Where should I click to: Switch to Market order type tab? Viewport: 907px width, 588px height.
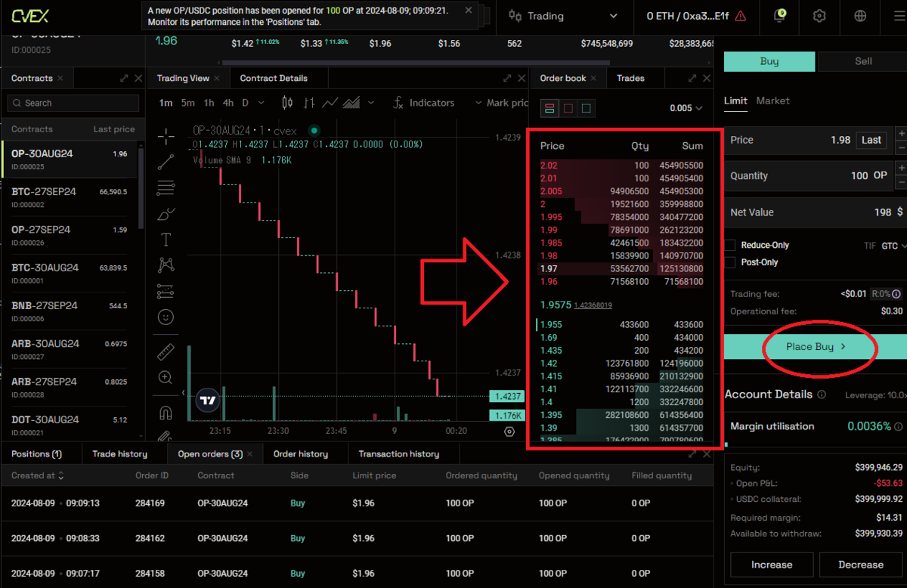772,101
